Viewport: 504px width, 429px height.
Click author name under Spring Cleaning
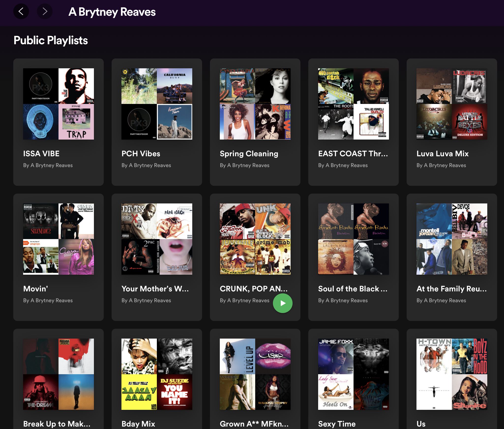point(245,165)
